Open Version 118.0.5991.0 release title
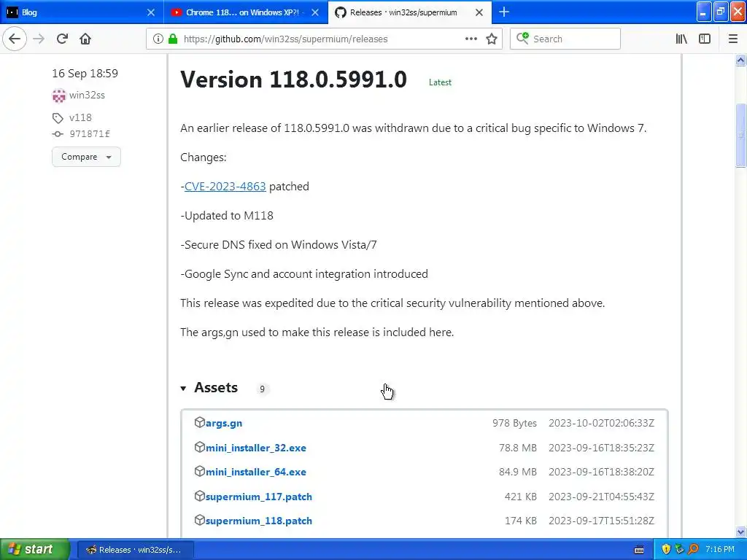The height and width of the screenshot is (560, 747). 293,79
